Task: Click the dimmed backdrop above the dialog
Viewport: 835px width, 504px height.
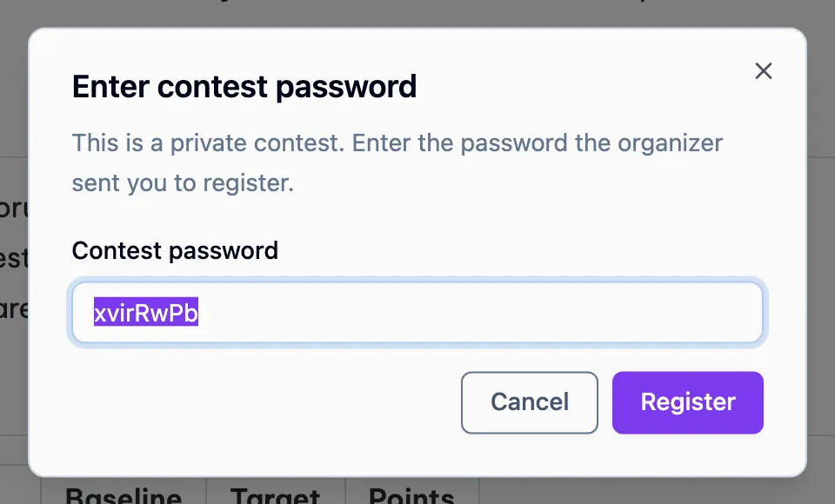Action: point(417,13)
